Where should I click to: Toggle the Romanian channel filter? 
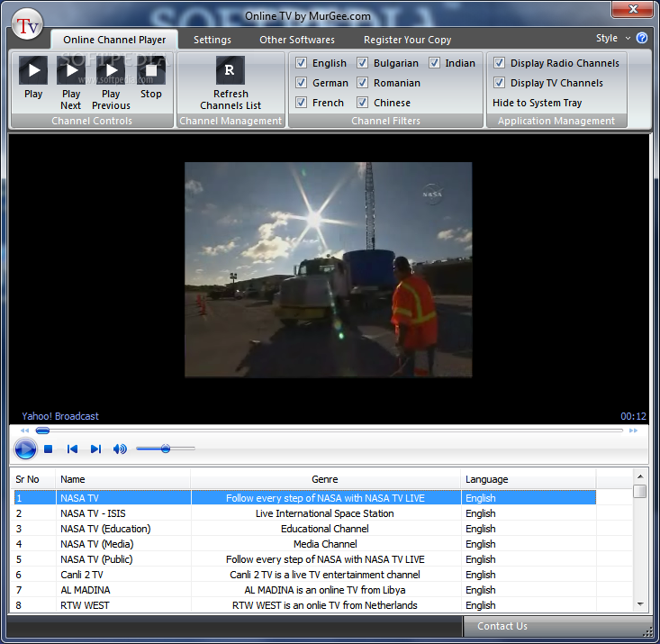coord(362,83)
